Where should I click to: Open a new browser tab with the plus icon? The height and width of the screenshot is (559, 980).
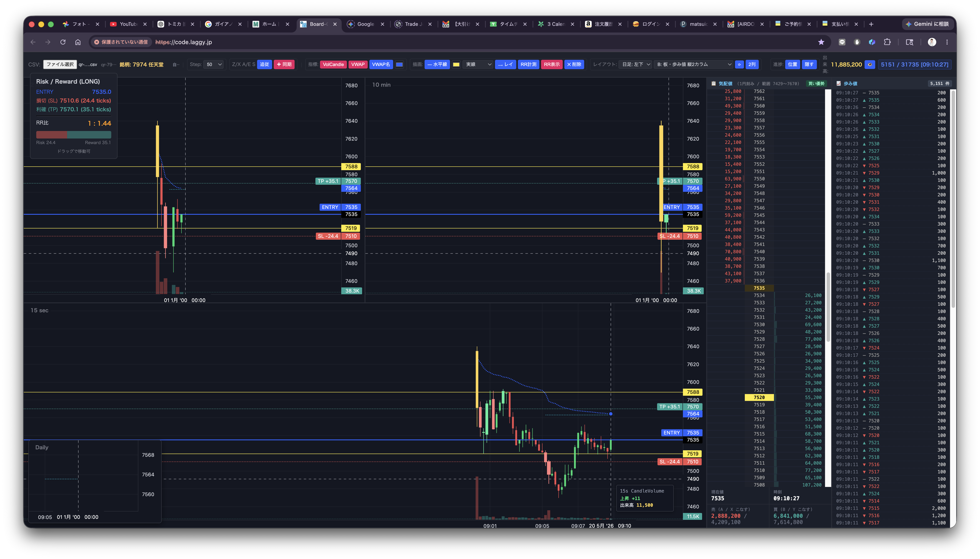[871, 24]
